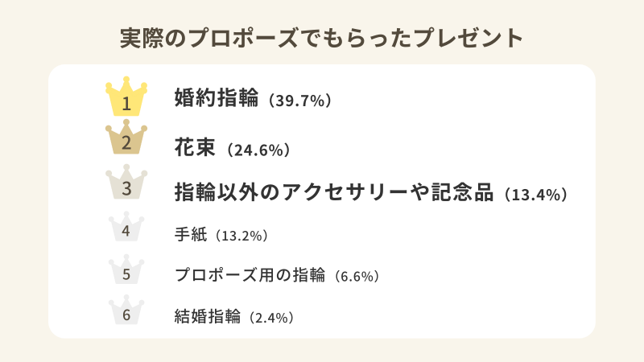Viewport: 644px width, 362px height.
Task: Click the 婚約指輪 ranking label
Action: [x=217, y=99]
